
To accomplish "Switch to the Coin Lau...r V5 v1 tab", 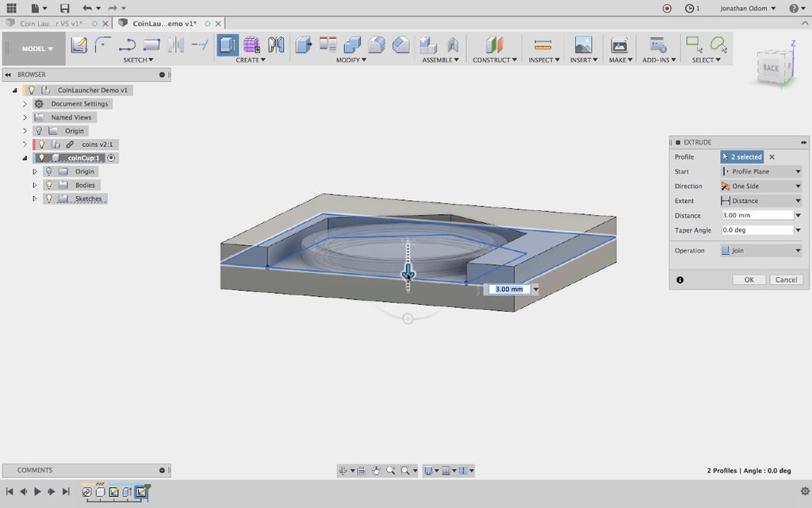I will (51, 24).
